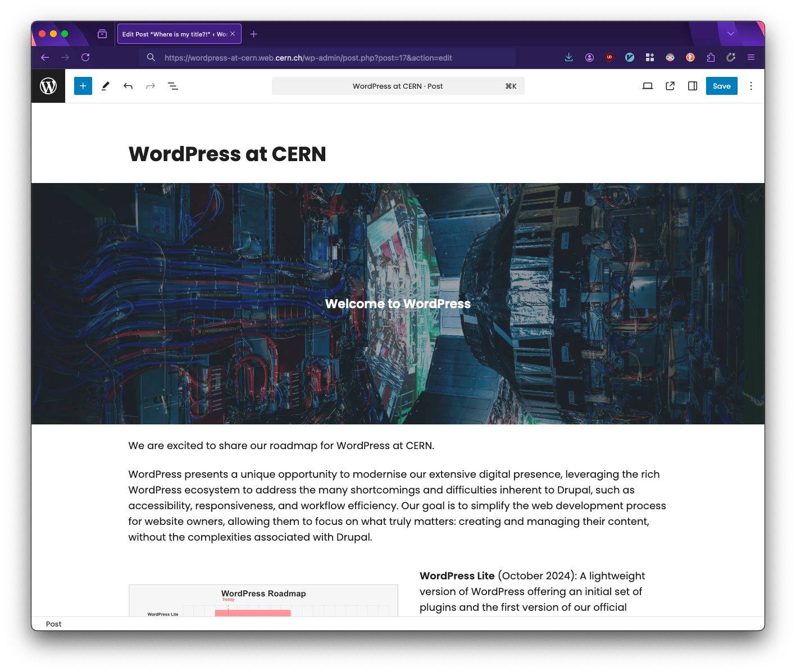Undo the last edit in the editor

pos(128,86)
